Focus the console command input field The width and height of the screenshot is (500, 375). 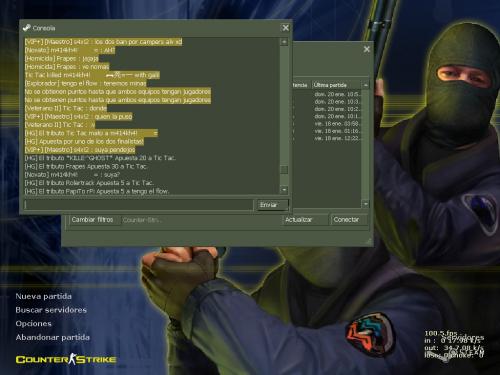[x=139, y=205]
